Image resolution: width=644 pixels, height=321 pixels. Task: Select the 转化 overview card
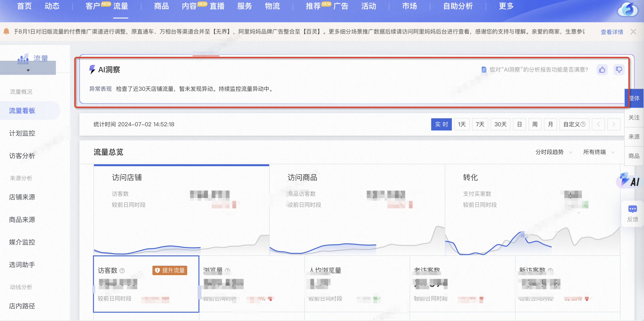tap(532, 210)
